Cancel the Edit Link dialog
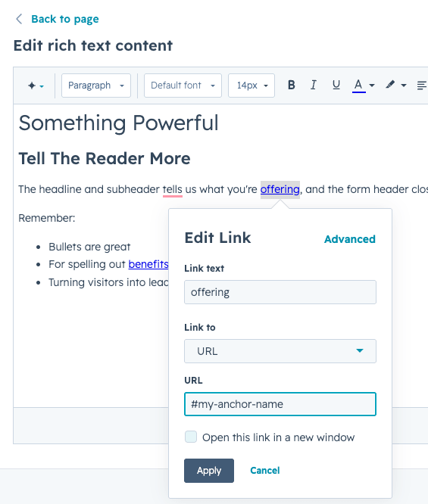 265,470
